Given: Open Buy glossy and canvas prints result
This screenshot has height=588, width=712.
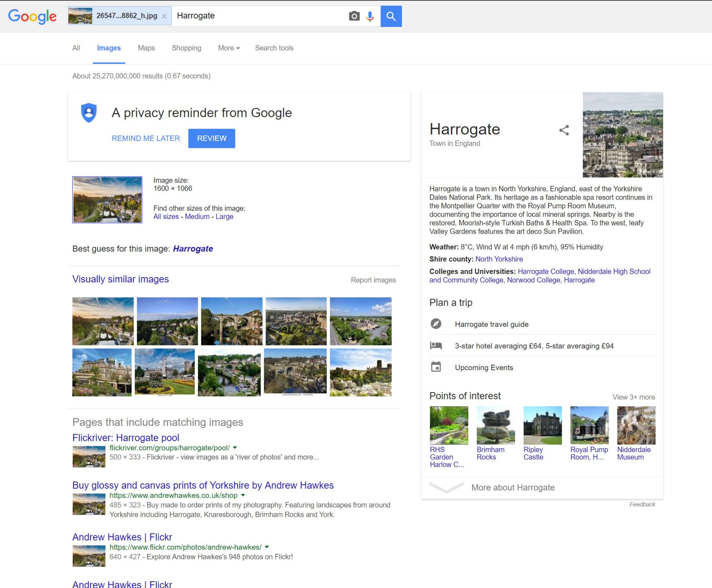Looking at the screenshot, I should 203,485.
